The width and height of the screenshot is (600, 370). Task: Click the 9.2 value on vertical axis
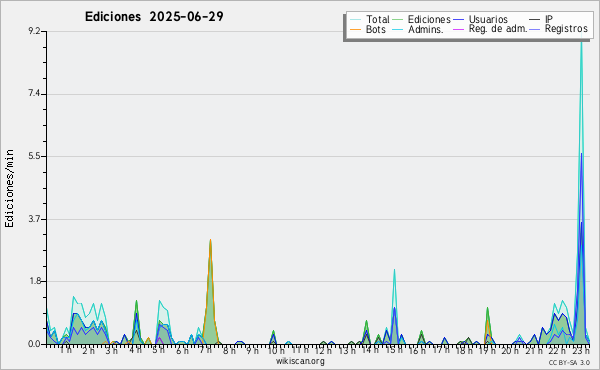pyautogui.click(x=34, y=31)
